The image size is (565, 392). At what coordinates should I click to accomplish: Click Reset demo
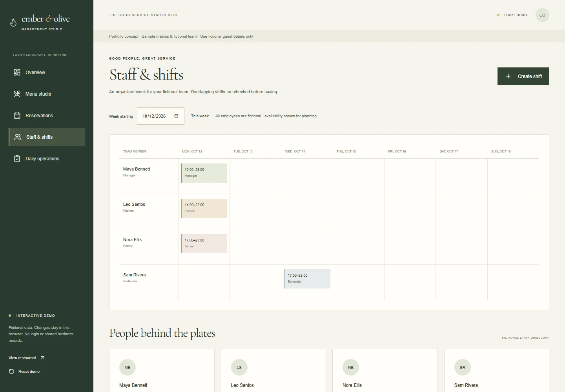click(x=24, y=372)
